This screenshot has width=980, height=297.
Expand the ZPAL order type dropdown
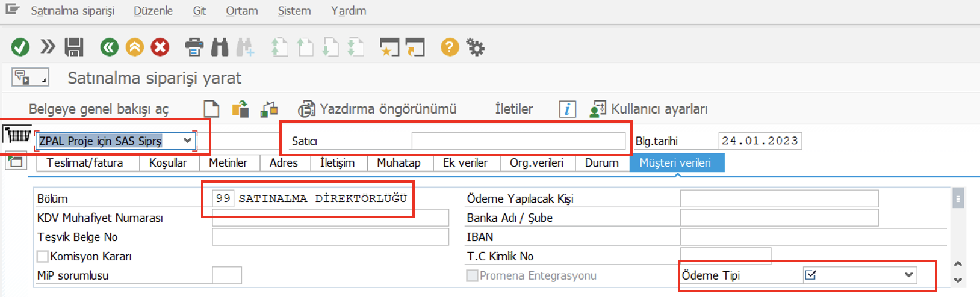[x=187, y=141]
